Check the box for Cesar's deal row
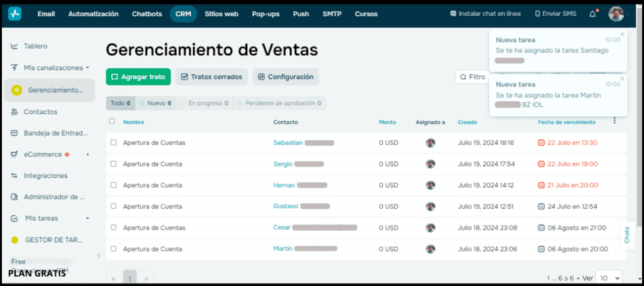This screenshot has width=644, height=286. click(114, 228)
